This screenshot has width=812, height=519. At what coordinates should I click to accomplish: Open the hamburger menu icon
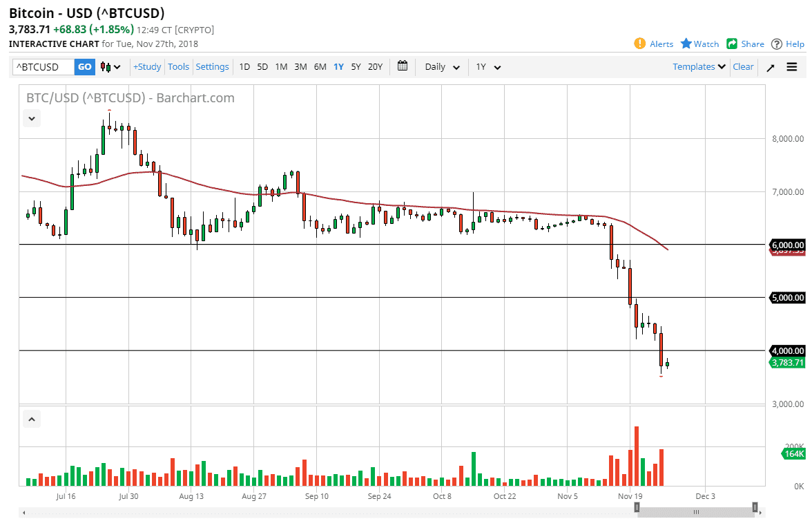792,66
